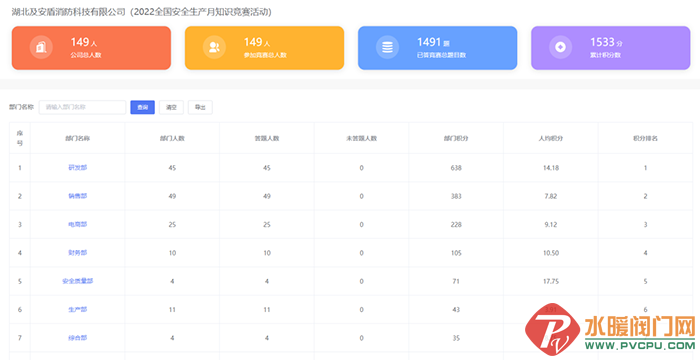Screen dimensions: 700x360
Task: Click the points icon on the purple card
Action: [561, 47]
